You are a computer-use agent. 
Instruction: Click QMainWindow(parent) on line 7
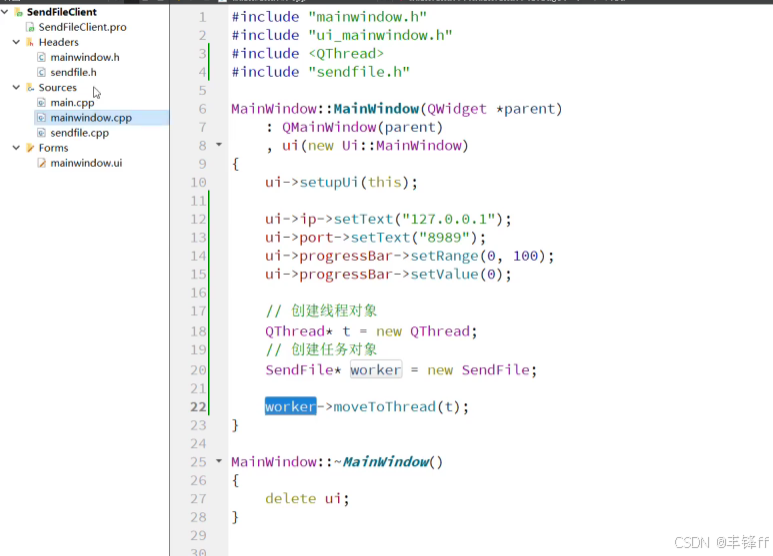[362, 127]
